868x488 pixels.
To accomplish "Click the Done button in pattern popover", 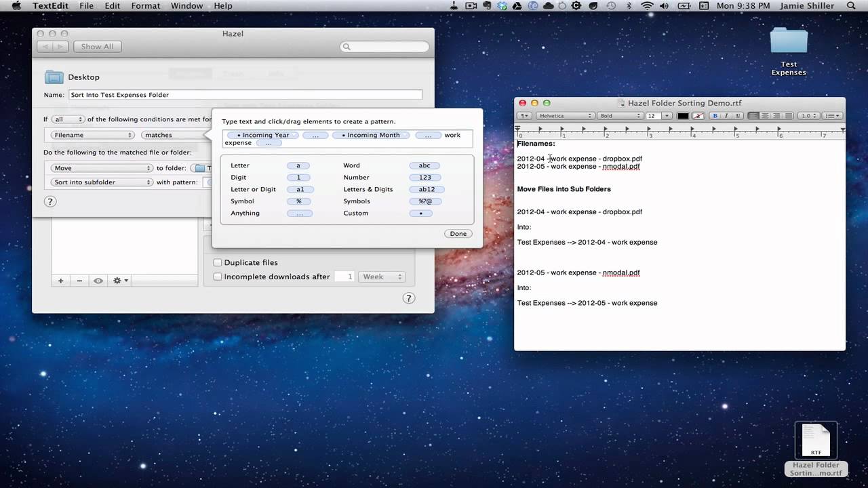I will (x=458, y=233).
